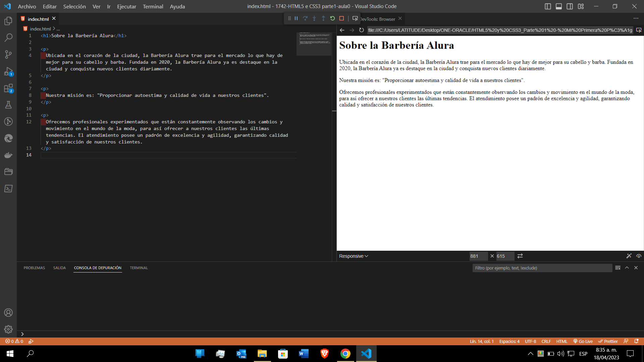Screen dimensions: 644x362
Task: Switch to the SALIDA panel tab
Action: [59, 268]
